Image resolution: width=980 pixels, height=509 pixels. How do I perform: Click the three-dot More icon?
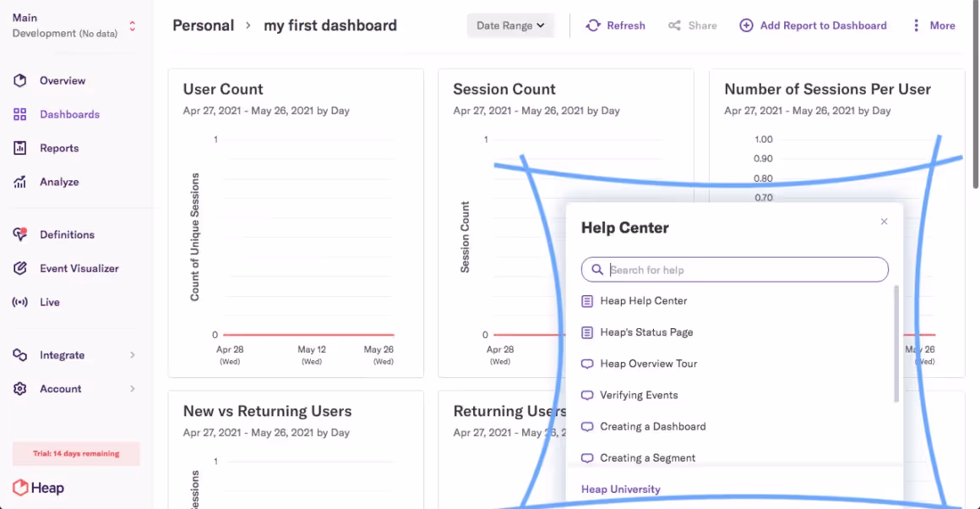917,25
